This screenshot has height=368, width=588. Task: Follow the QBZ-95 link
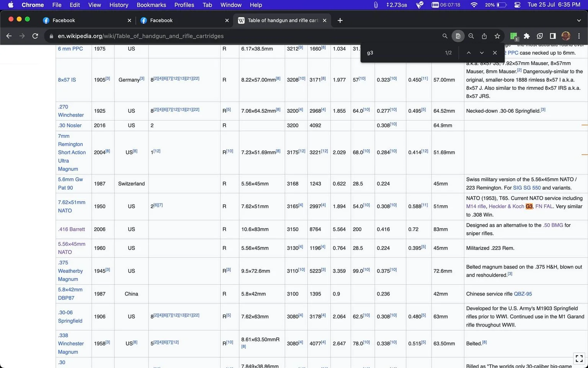pos(523,294)
